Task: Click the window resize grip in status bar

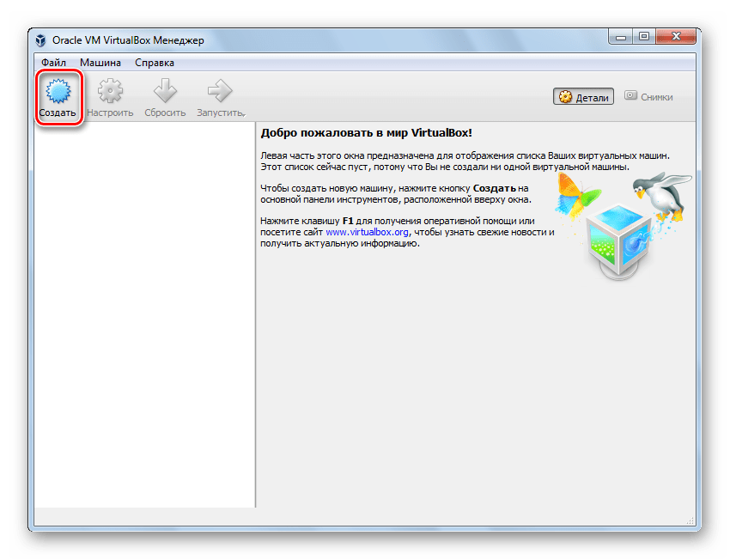Action: pyautogui.click(x=690, y=520)
